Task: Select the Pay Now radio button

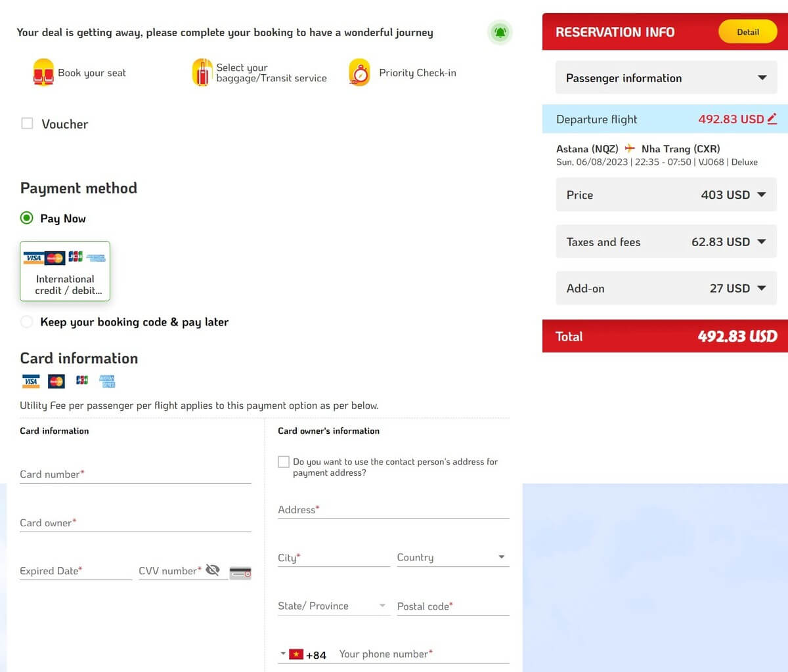Action: pos(26,218)
